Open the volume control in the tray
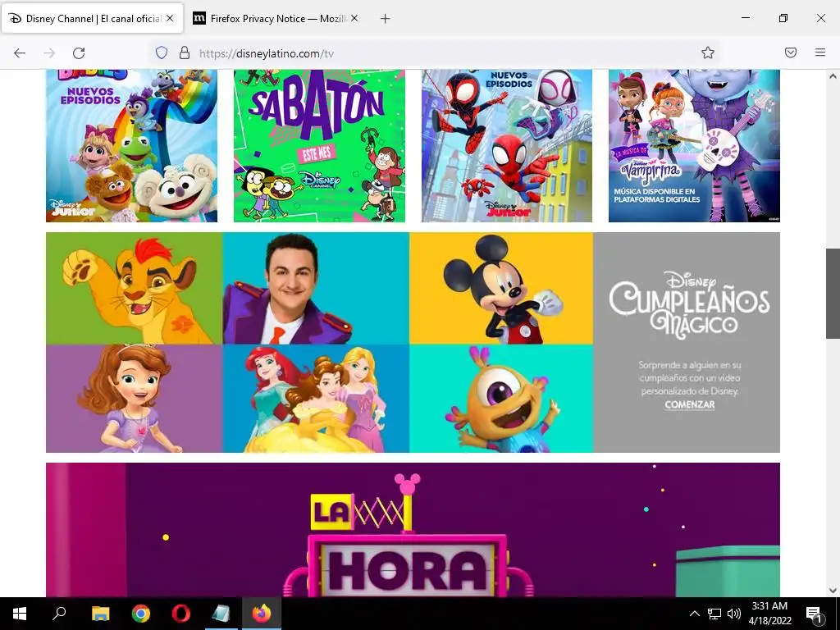Viewport: 840px width, 630px height. (734, 614)
